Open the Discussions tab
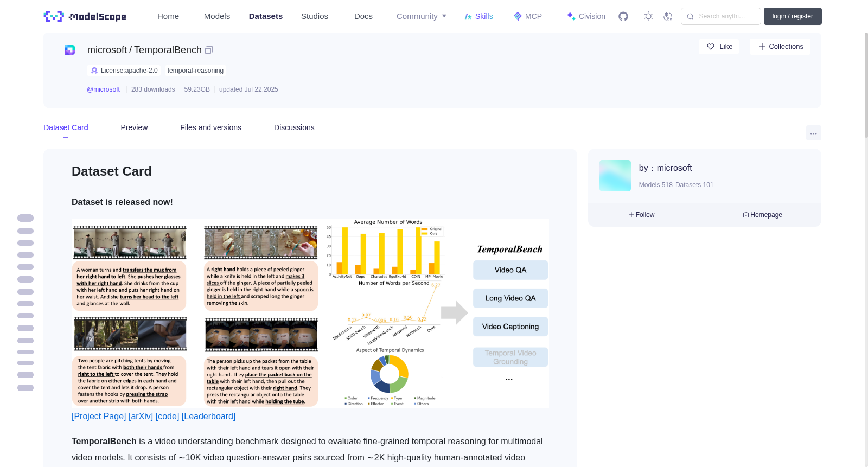868x467 pixels. tap(294, 127)
